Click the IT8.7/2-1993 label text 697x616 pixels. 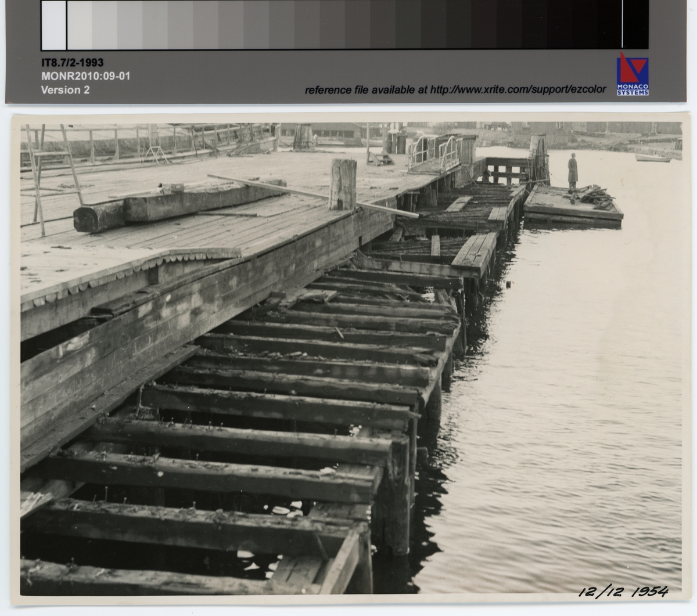pyautogui.click(x=72, y=63)
